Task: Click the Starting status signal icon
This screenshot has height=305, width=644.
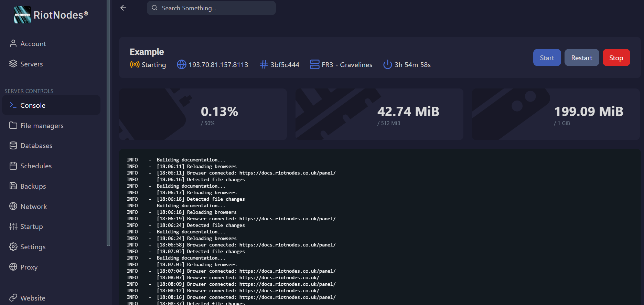Action: [135, 64]
